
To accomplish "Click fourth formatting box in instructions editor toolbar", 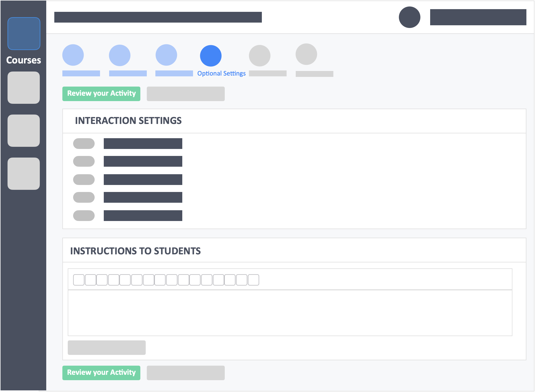I will tap(114, 280).
